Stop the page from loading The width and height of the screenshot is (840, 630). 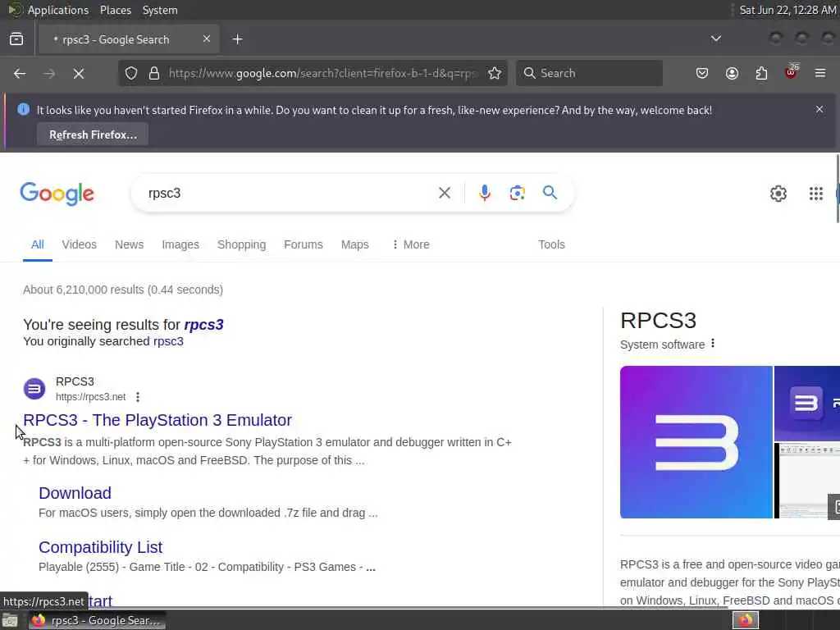(x=79, y=73)
